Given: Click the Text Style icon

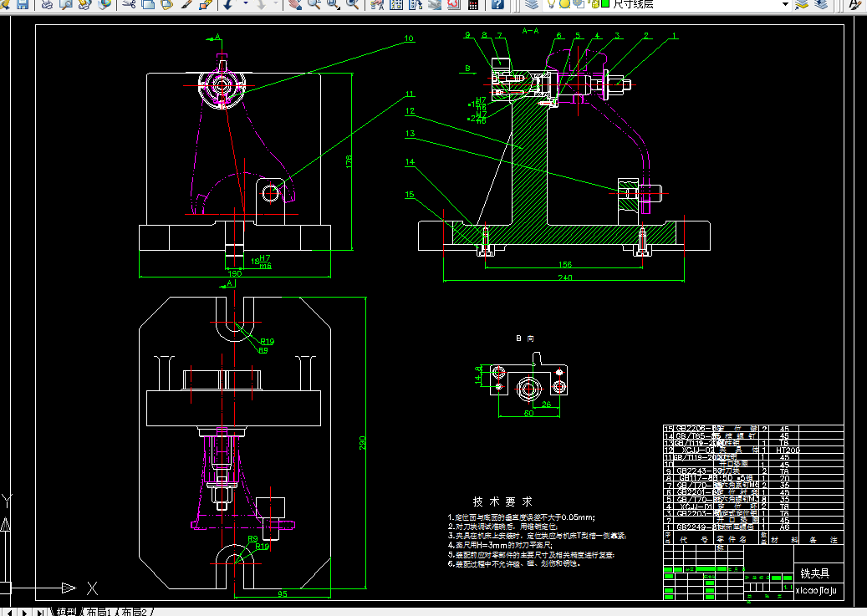Looking at the screenshot, I should point(856,4).
